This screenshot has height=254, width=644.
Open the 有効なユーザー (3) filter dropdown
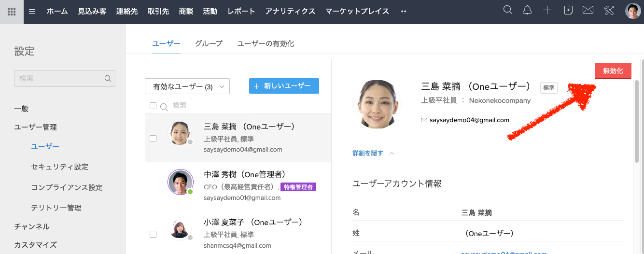187,86
